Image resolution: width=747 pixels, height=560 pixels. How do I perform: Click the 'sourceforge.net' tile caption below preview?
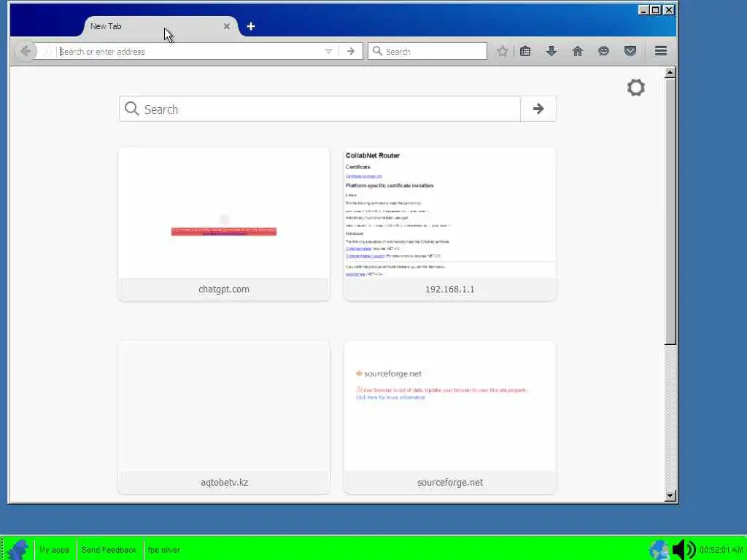click(x=449, y=483)
